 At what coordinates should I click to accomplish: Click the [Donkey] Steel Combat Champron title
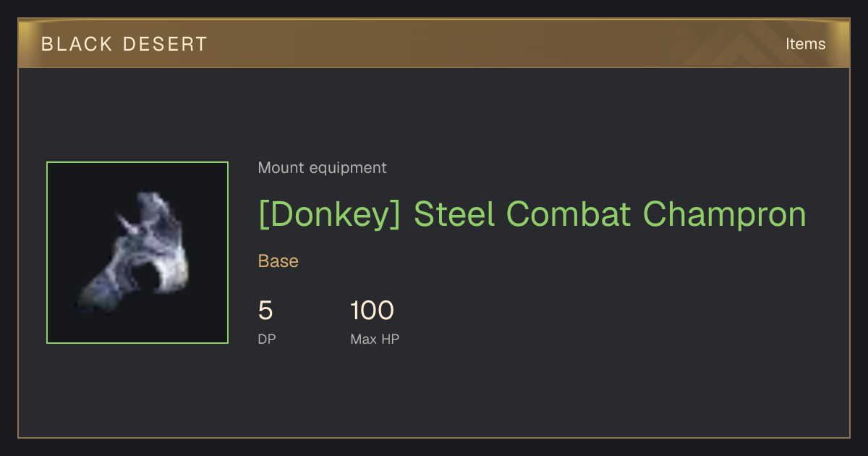coord(532,214)
